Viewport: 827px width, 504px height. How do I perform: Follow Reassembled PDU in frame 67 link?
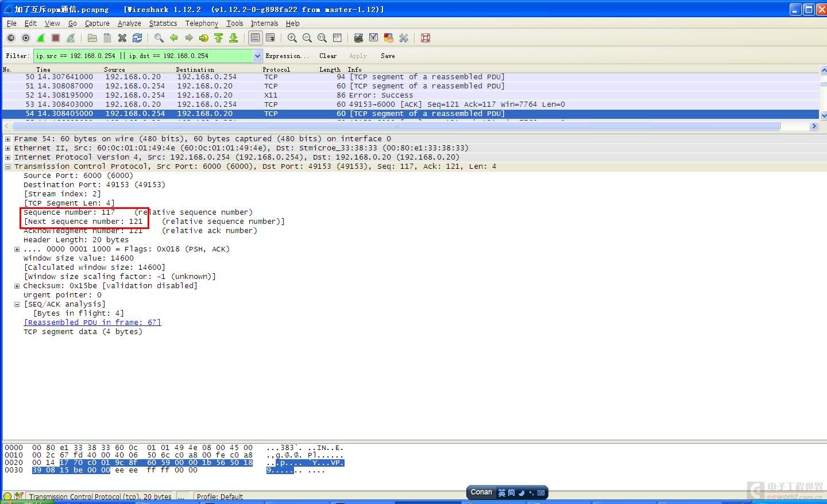coord(92,323)
